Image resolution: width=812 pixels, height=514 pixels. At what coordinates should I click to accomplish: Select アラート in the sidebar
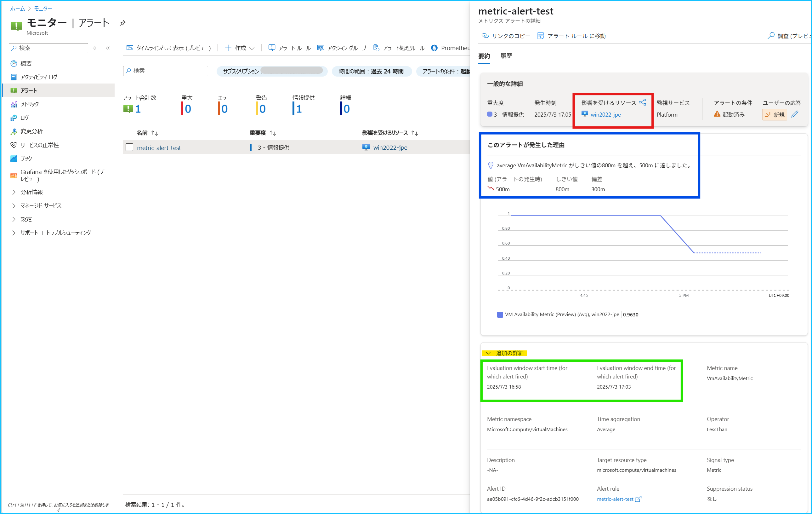tap(59, 90)
